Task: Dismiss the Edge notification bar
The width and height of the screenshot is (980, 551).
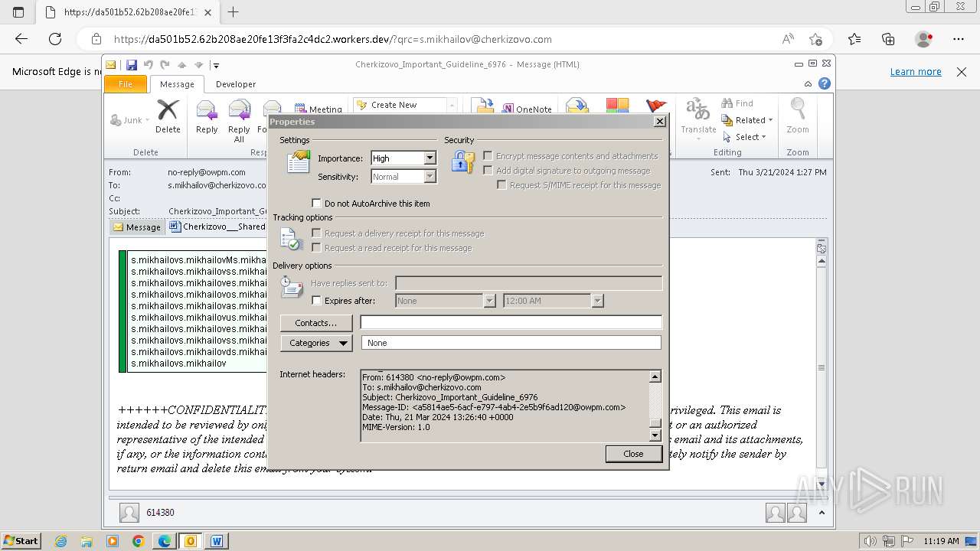Action: (x=962, y=72)
